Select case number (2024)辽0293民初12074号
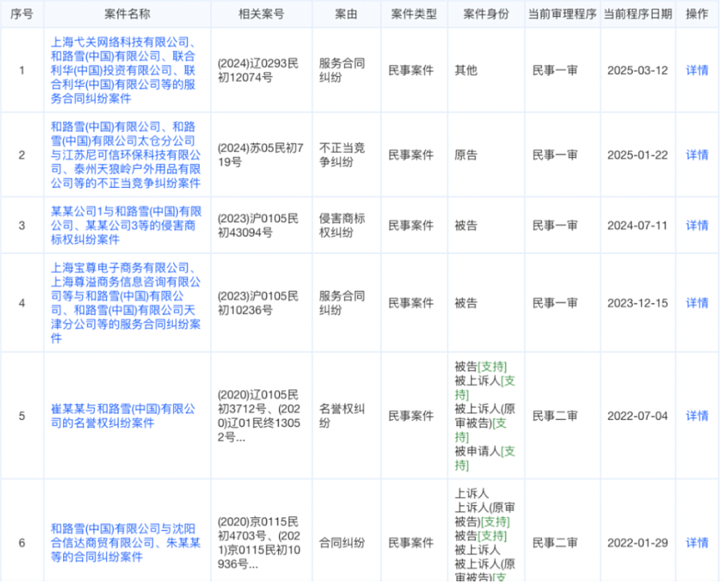723x588 pixels. click(258, 70)
